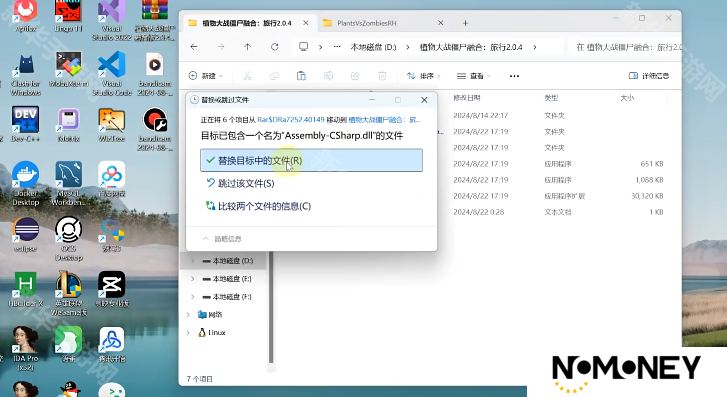Expand 本地磁盘 (E:) tree node
The image size is (727, 397).
tap(192, 279)
